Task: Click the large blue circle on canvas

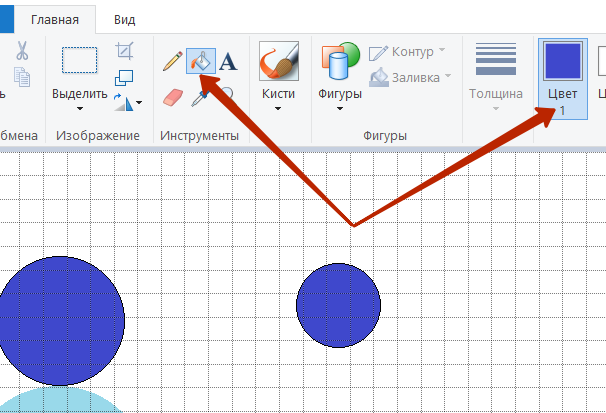Action: coord(60,321)
